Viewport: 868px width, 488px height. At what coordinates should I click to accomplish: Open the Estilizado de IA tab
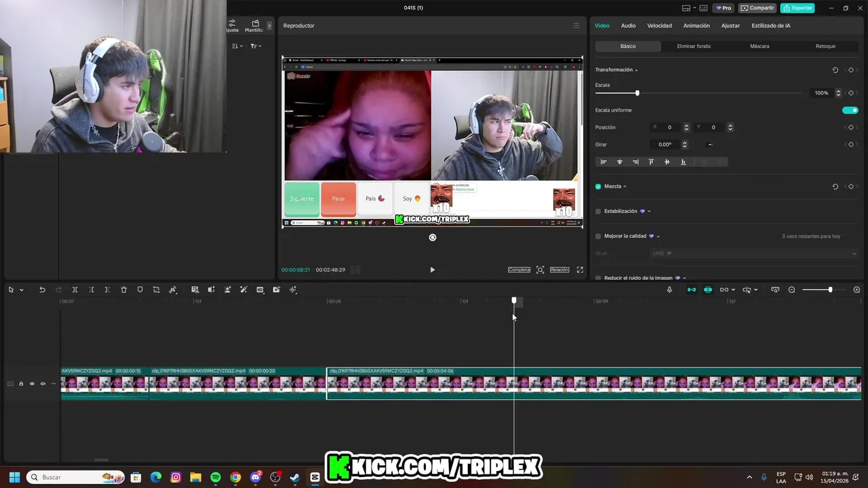pos(771,26)
